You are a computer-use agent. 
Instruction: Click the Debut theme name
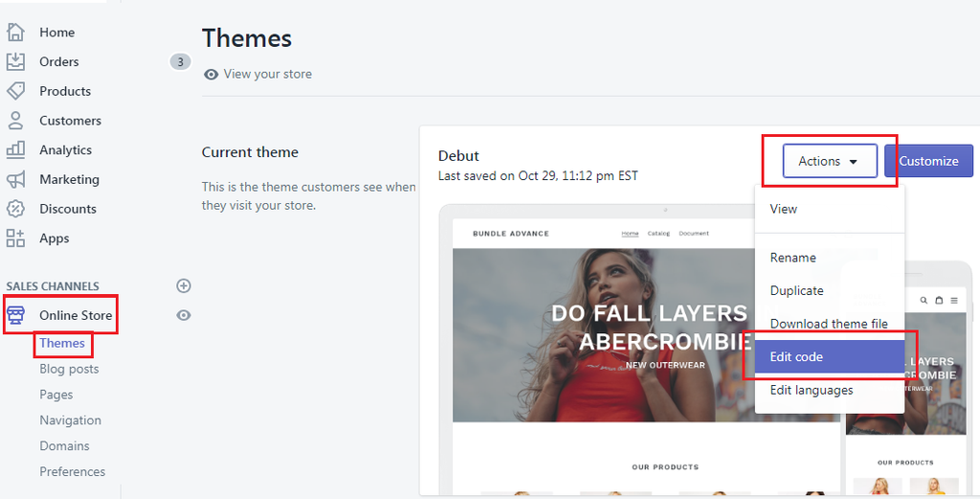tap(458, 156)
